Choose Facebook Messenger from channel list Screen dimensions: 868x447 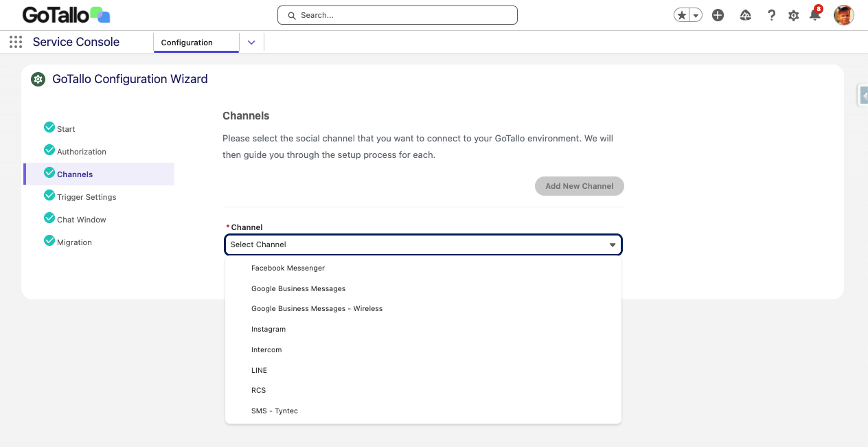[x=288, y=268]
